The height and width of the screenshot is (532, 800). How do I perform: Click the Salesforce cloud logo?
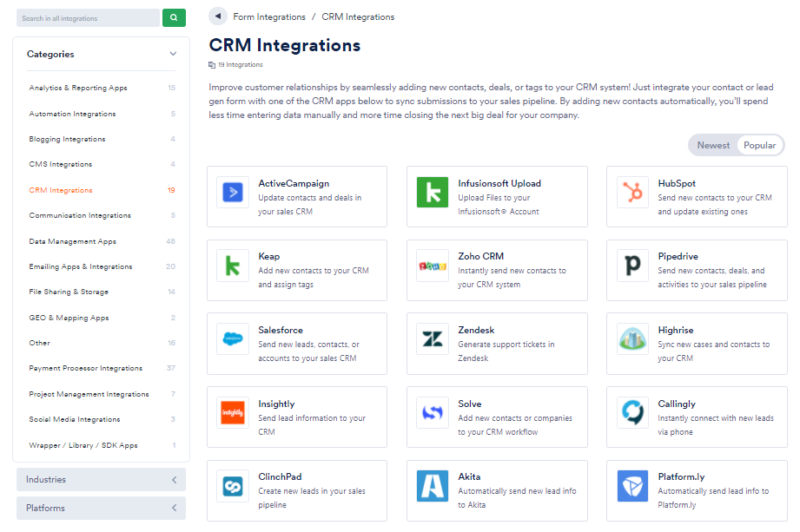pos(233,338)
